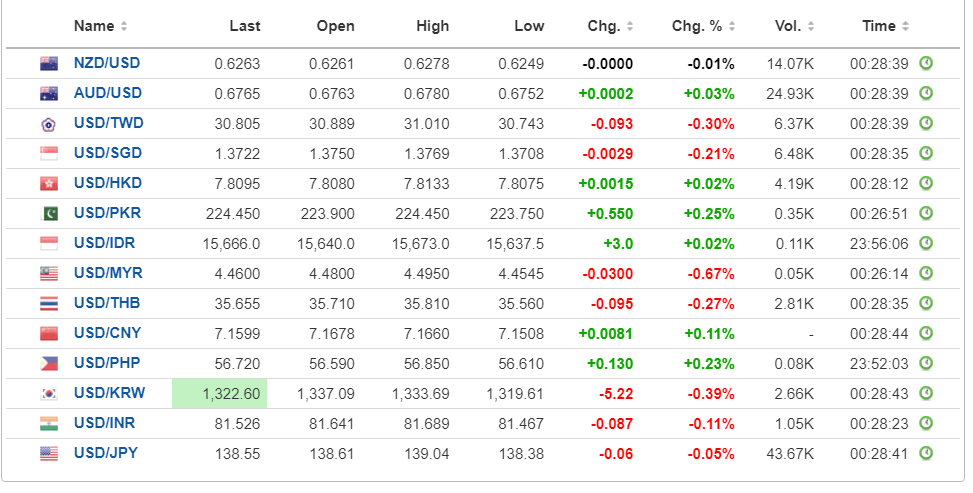
Task: Sort the table by Chg. % column
Action: pos(702,26)
